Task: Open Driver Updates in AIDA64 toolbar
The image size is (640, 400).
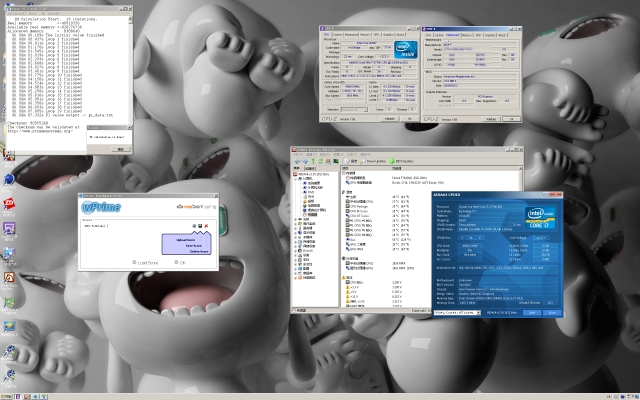Action: point(373,161)
